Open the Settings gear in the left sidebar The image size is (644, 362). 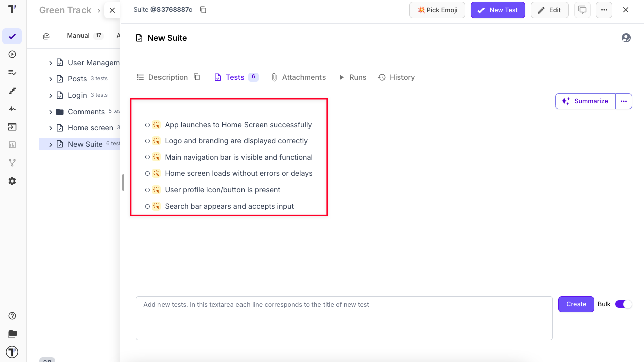(x=12, y=181)
